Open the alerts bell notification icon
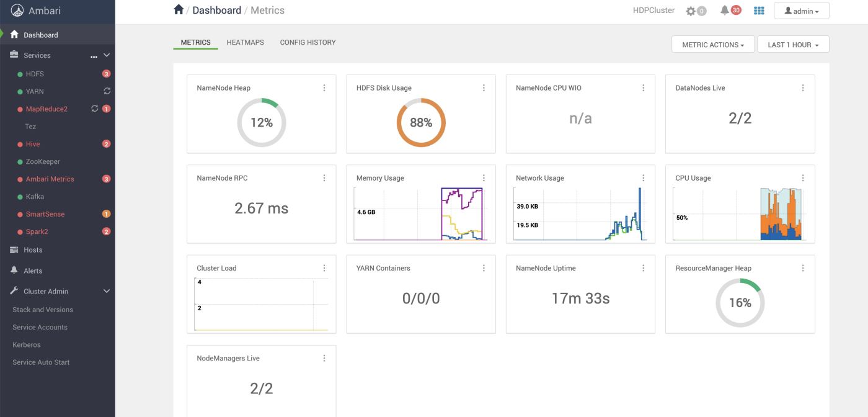This screenshot has width=868, height=417. click(x=724, y=11)
